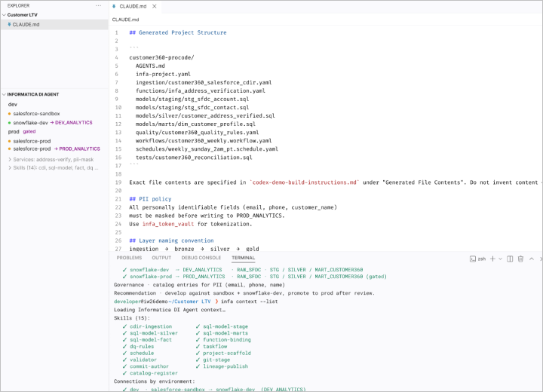
Task: Click codex-demo-build-instructions.md inline code
Action: click(x=305, y=182)
